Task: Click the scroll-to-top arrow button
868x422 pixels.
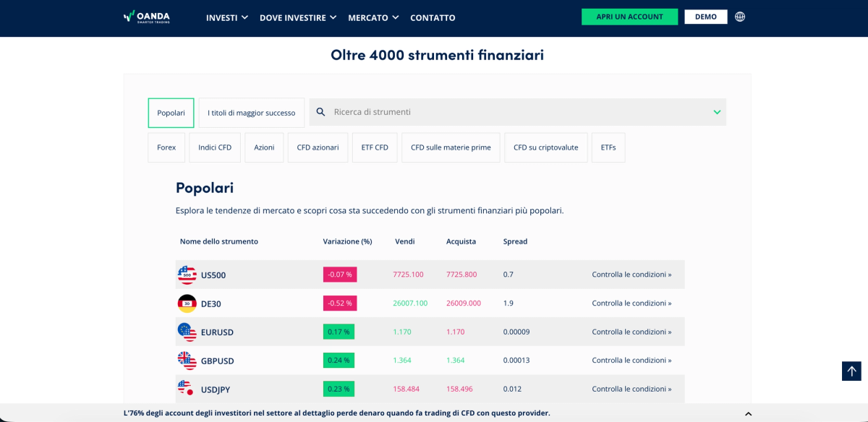Action: tap(851, 371)
